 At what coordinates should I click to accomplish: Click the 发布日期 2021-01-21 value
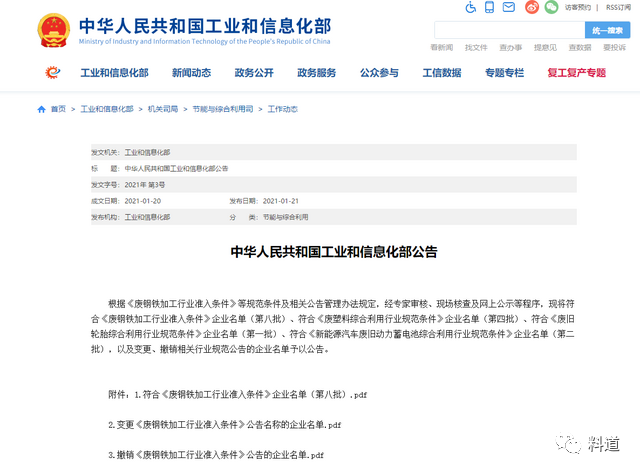(280, 201)
